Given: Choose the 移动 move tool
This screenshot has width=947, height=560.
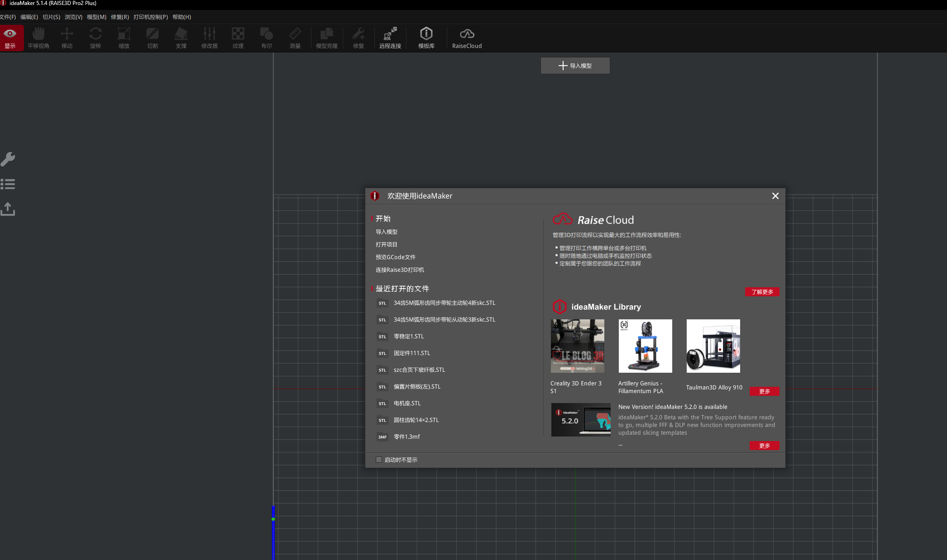Looking at the screenshot, I should (67, 38).
